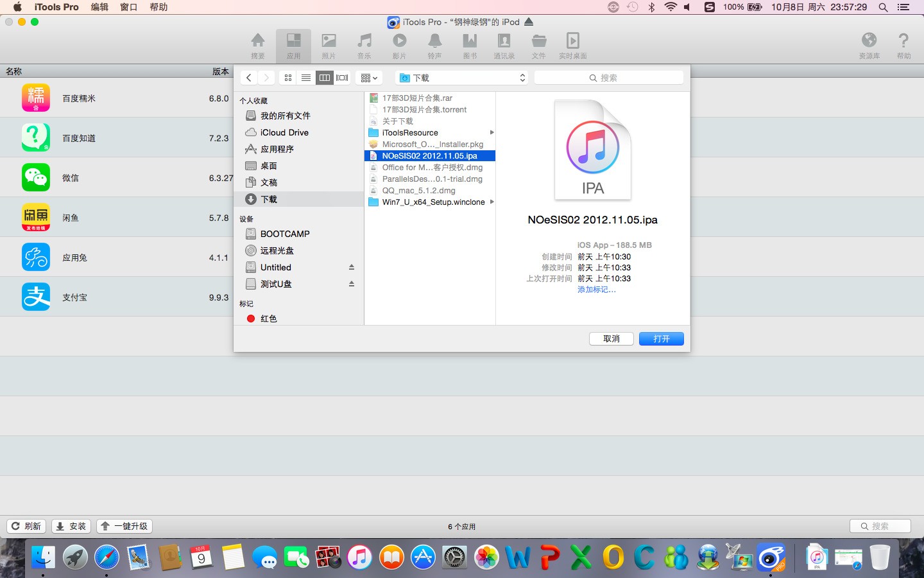Click the bottom 搜索 app search field
924x578 pixels.
[x=880, y=526]
